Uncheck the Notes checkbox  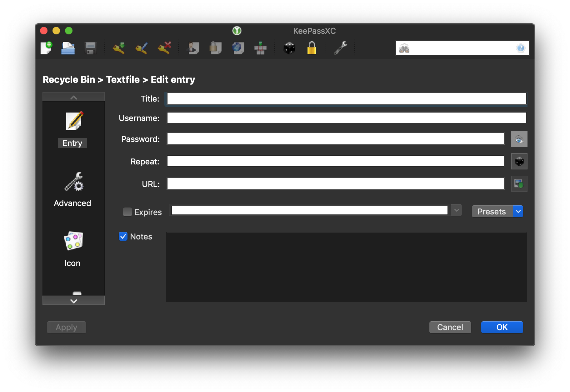(123, 237)
